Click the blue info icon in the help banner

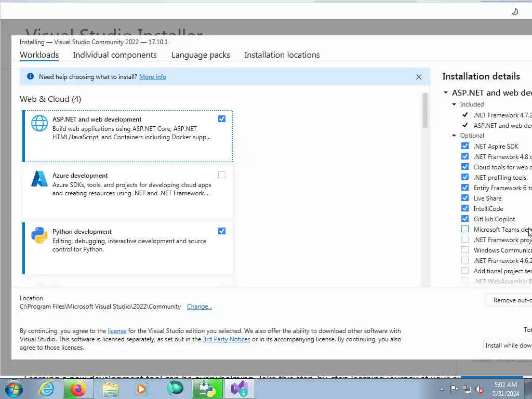click(30, 76)
